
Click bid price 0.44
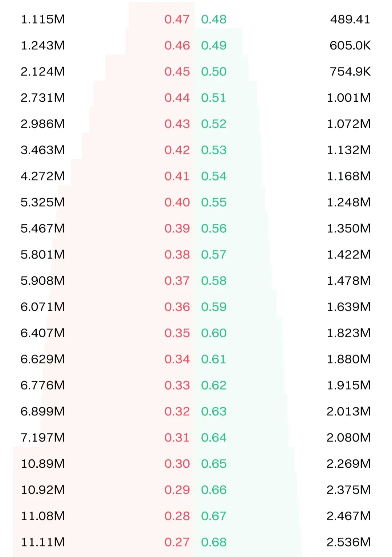[177, 98]
